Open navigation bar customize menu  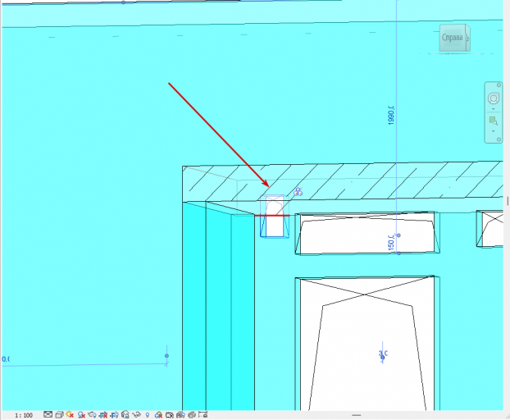[x=499, y=139]
